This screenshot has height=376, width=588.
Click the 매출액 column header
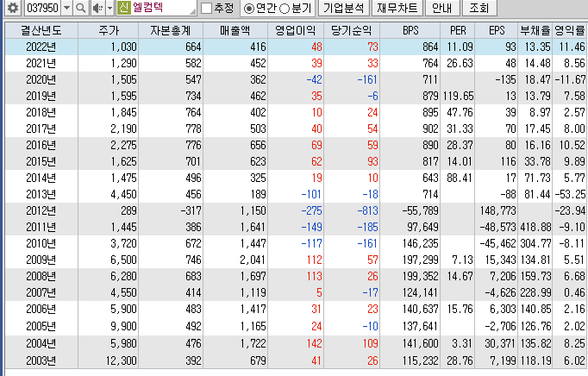235,30
